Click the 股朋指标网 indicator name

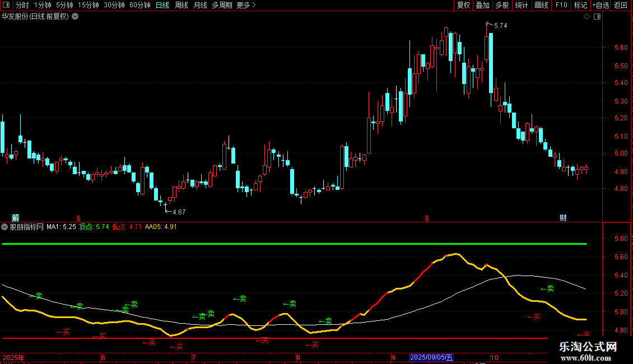click(x=27, y=227)
